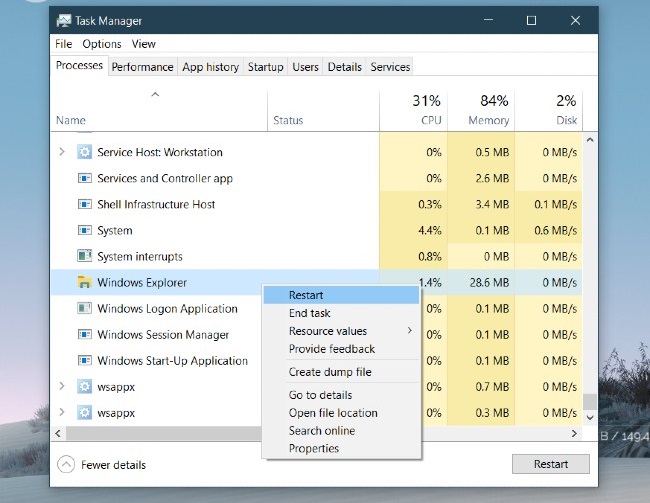650x503 pixels.
Task: Select Go to details
Action: click(x=341, y=395)
